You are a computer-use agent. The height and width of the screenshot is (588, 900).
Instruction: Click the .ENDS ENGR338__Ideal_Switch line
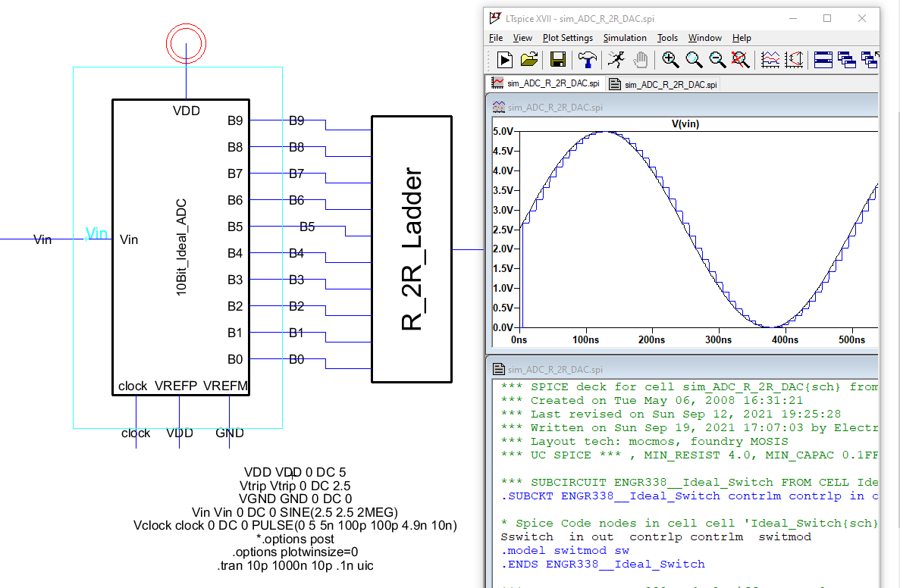[x=603, y=564]
